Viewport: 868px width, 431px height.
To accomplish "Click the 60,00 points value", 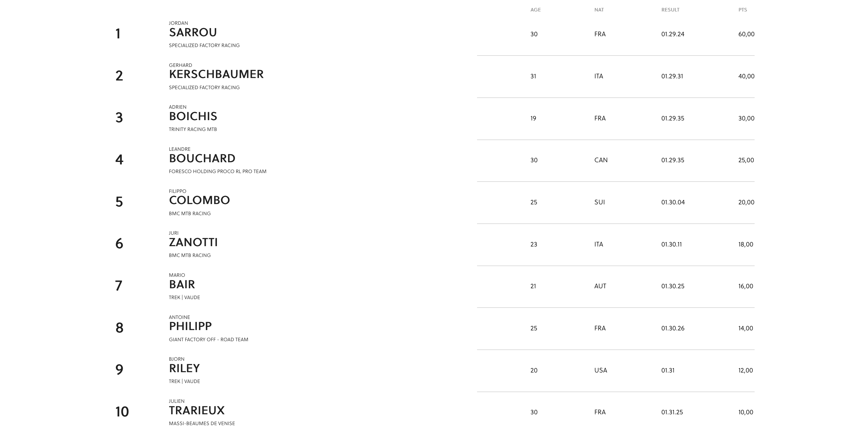I will click(x=746, y=34).
